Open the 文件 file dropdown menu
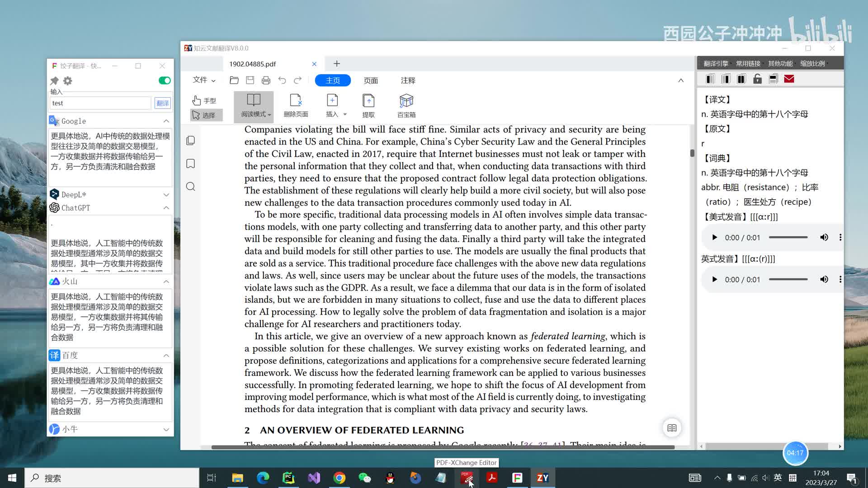The image size is (868, 488). 204,80
